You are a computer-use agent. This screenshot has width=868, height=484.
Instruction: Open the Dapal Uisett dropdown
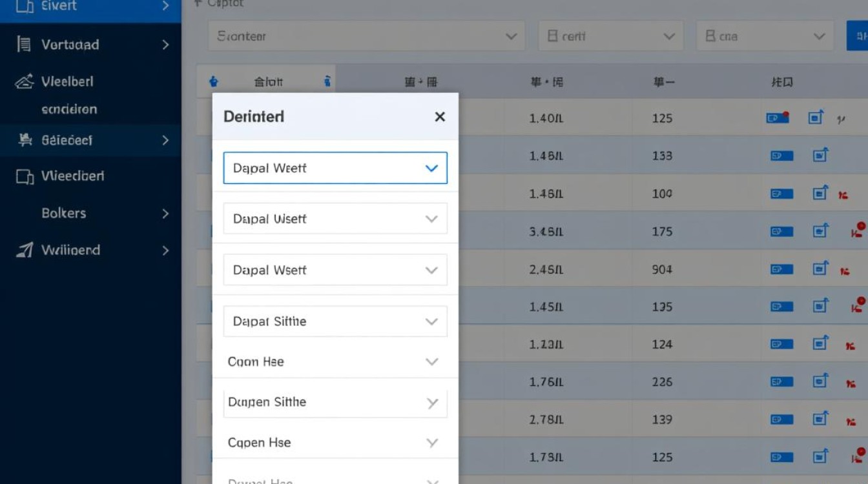tap(335, 219)
